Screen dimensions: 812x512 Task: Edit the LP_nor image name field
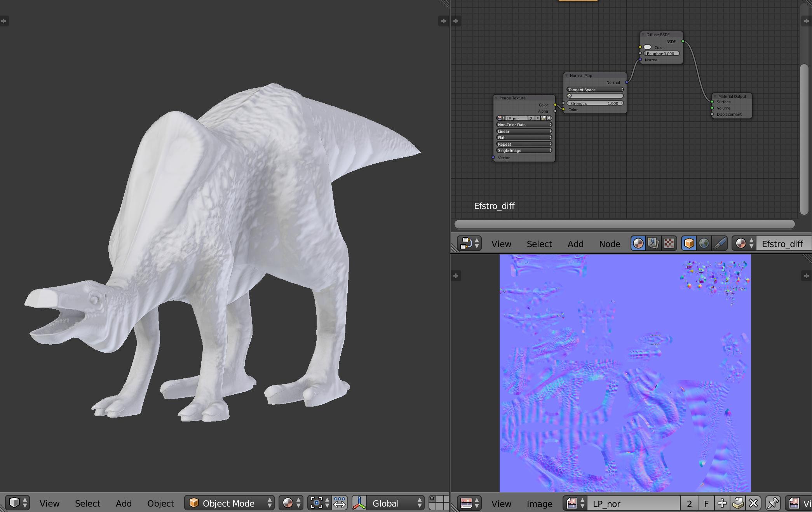click(633, 503)
